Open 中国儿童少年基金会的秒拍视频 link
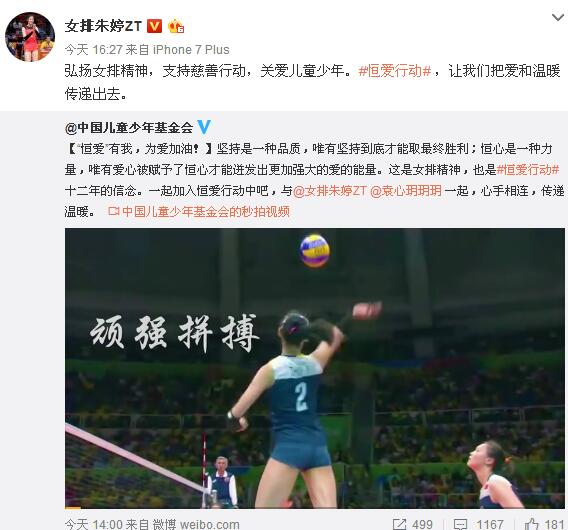Screen dimensions: 568x530 coord(206,212)
